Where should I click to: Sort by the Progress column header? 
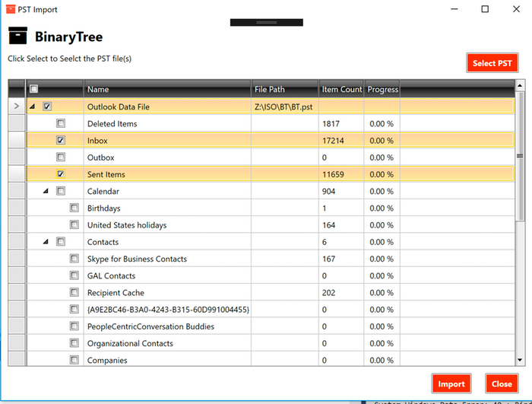382,89
